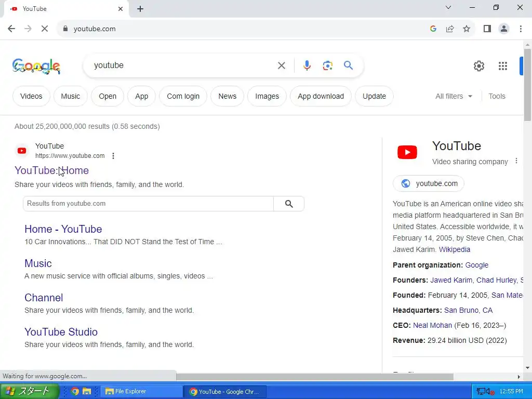
Task: Click the horizontal scrollbar thumb
Action: (314, 377)
